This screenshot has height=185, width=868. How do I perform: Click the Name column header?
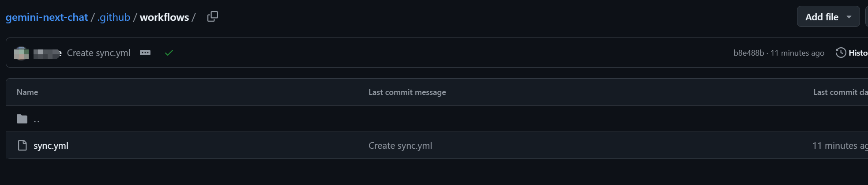(x=27, y=92)
